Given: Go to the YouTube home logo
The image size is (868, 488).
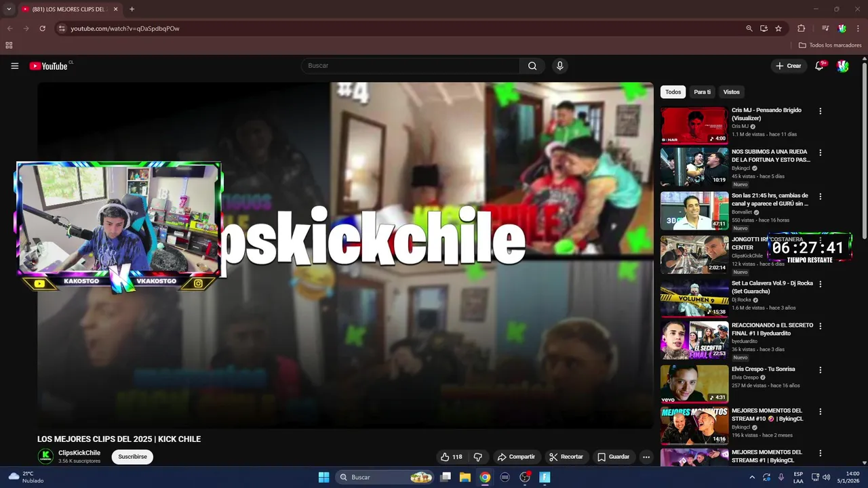Looking at the screenshot, I should pyautogui.click(x=48, y=66).
